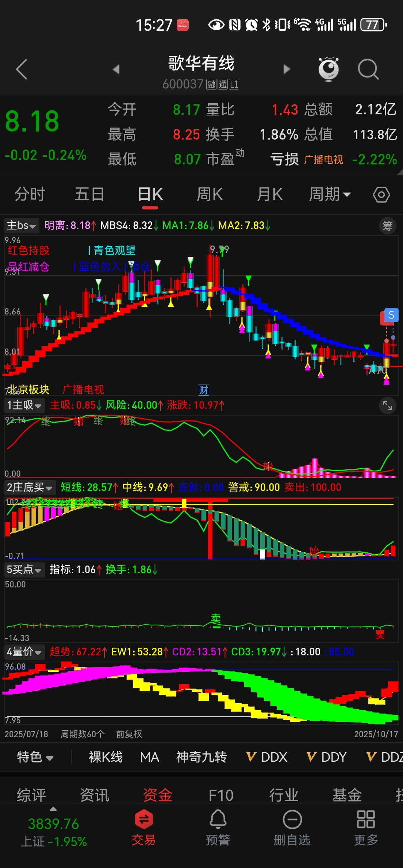Image resolution: width=403 pixels, height=868 pixels.
Task: Select DDX indicator
Action: (267, 757)
